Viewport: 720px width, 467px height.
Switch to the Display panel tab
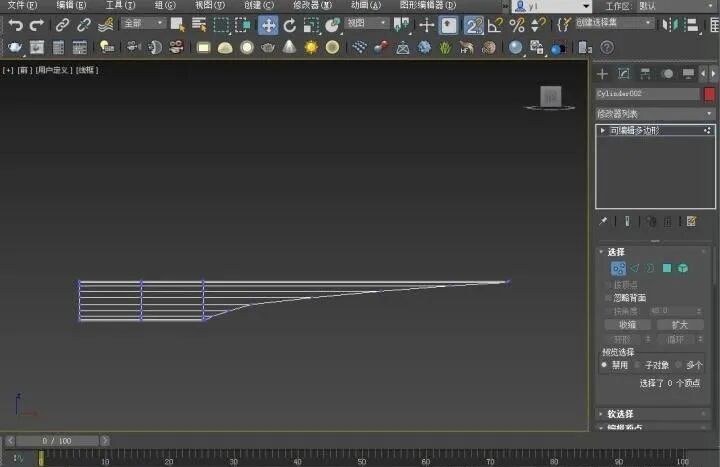[688, 74]
